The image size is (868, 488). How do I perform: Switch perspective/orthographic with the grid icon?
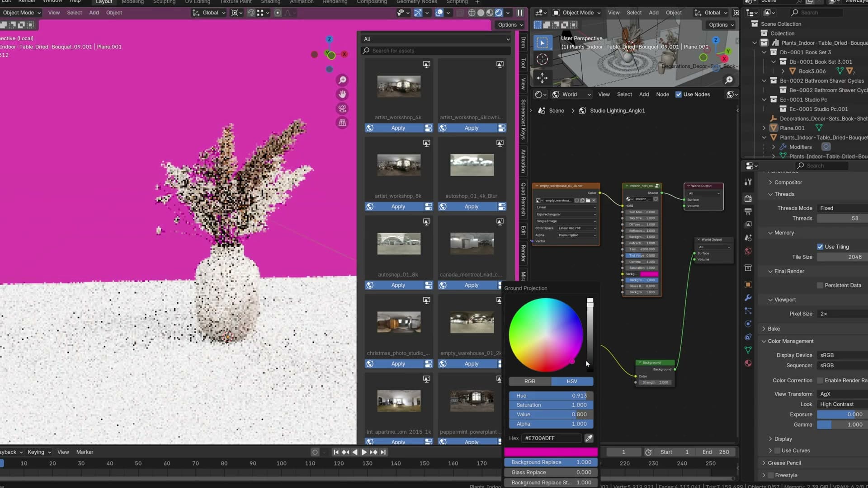342,123
